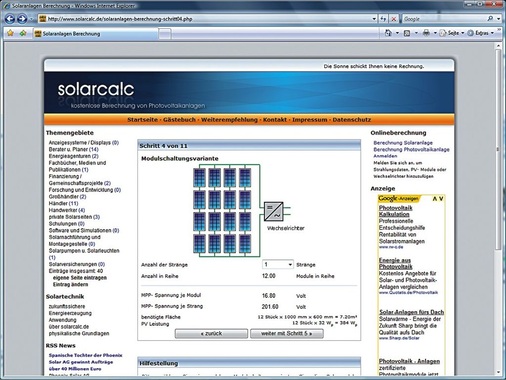Click the Refresh icon beside address bar
Viewport: 506px width, 380px height.
384,19
